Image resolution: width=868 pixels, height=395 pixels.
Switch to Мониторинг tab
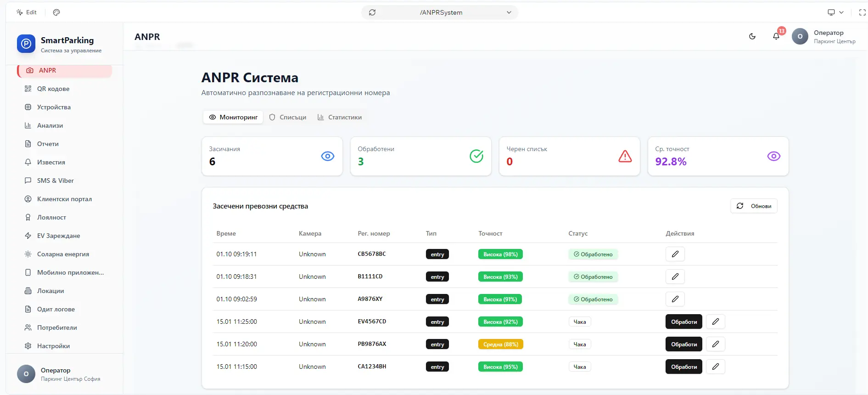click(x=233, y=117)
